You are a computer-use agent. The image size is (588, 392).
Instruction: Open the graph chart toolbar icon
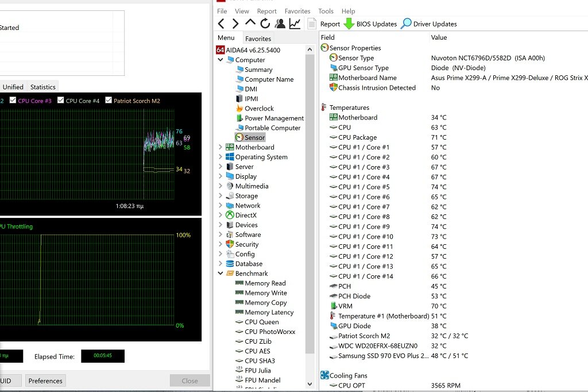point(295,24)
